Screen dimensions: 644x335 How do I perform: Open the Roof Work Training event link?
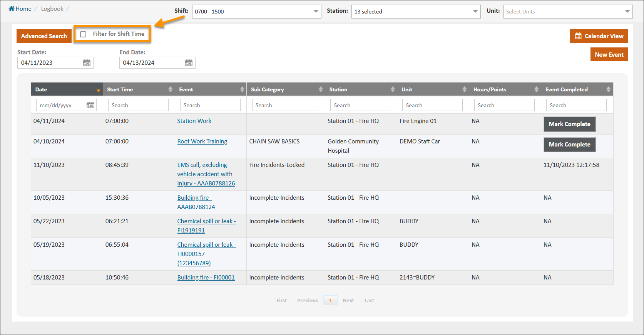tap(202, 141)
